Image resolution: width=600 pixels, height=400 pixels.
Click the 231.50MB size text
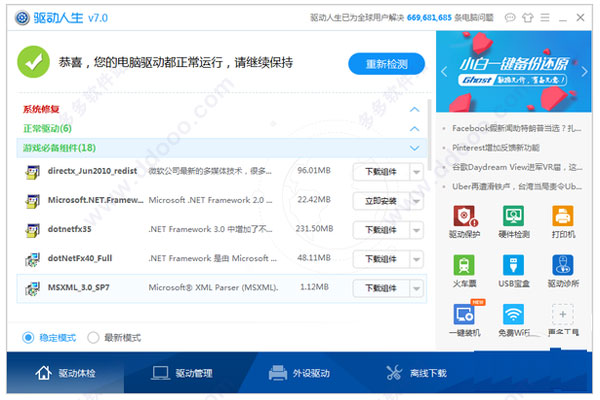315,229
